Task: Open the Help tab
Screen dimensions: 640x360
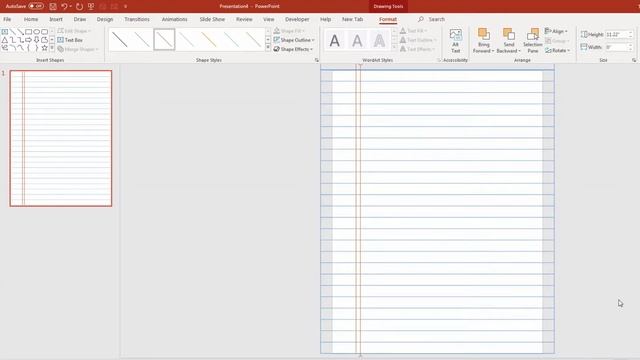Action: pos(325,19)
